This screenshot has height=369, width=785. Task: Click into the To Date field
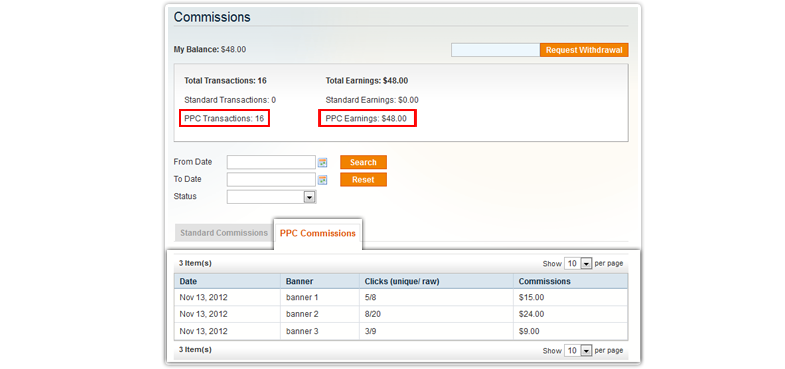point(271,180)
